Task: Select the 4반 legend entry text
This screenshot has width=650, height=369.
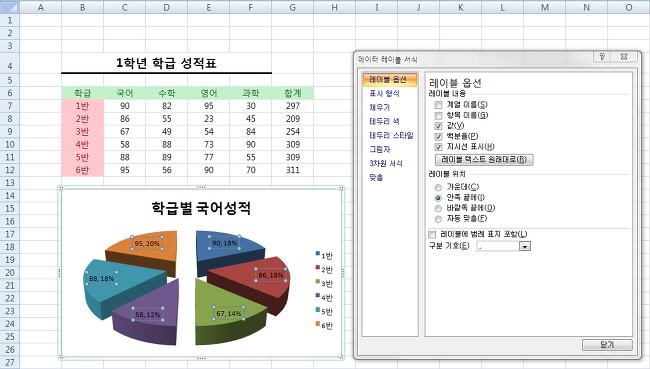Action: coord(327,298)
